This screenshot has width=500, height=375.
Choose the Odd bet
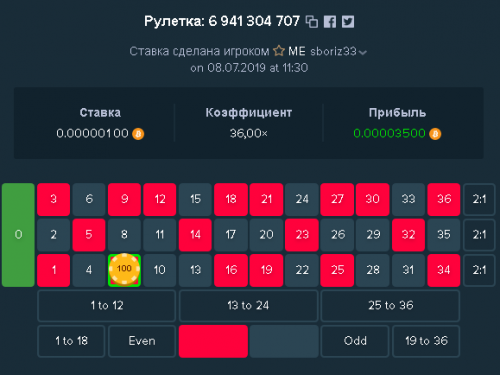(x=355, y=341)
